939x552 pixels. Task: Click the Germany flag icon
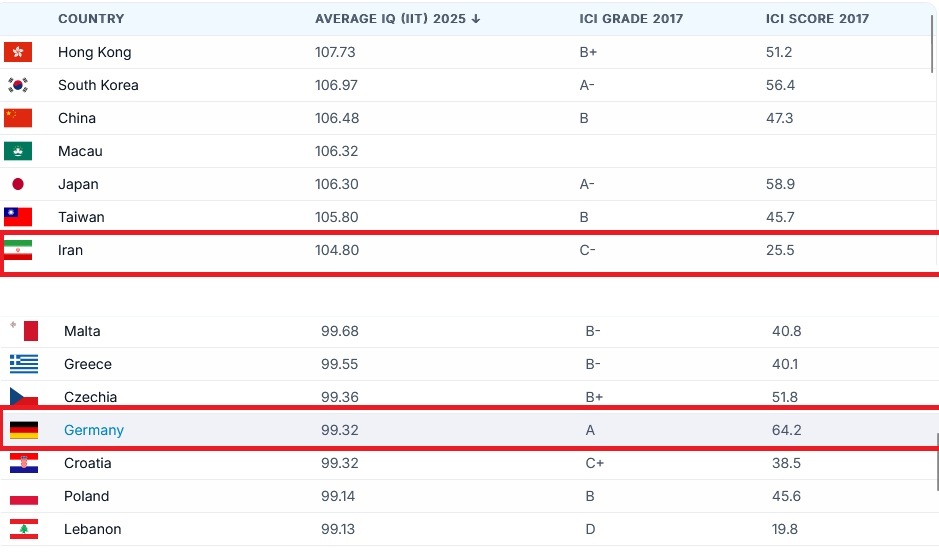point(24,430)
